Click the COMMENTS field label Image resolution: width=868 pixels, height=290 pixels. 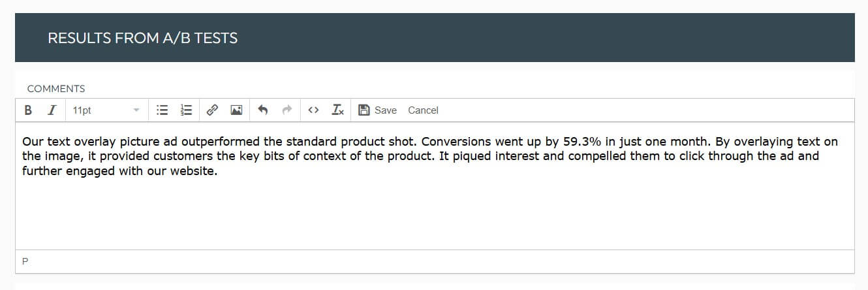coord(56,89)
